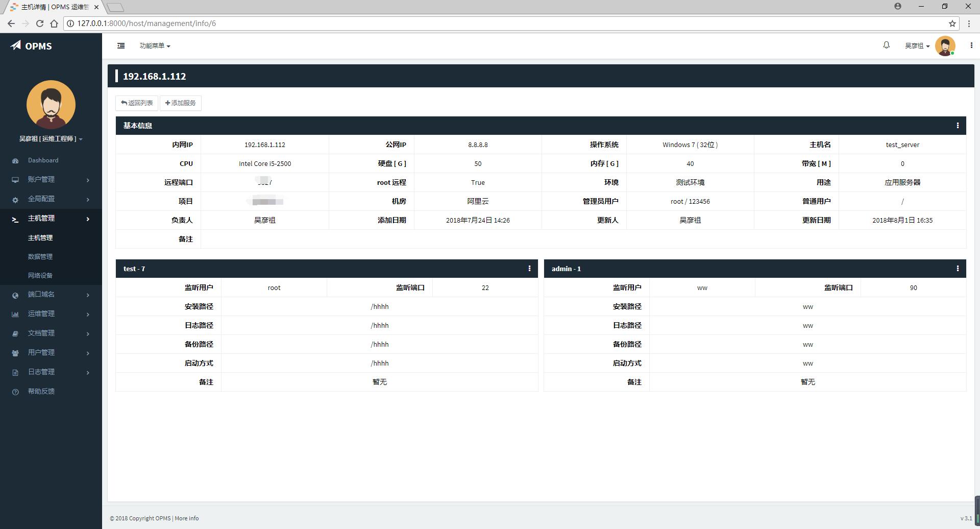This screenshot has width=980, height=529.
Task: Click the sidebar profile avatar image
Action: pos(51,105)
